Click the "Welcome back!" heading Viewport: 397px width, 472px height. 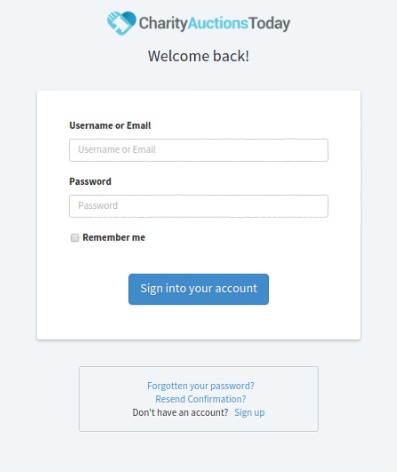199,56
